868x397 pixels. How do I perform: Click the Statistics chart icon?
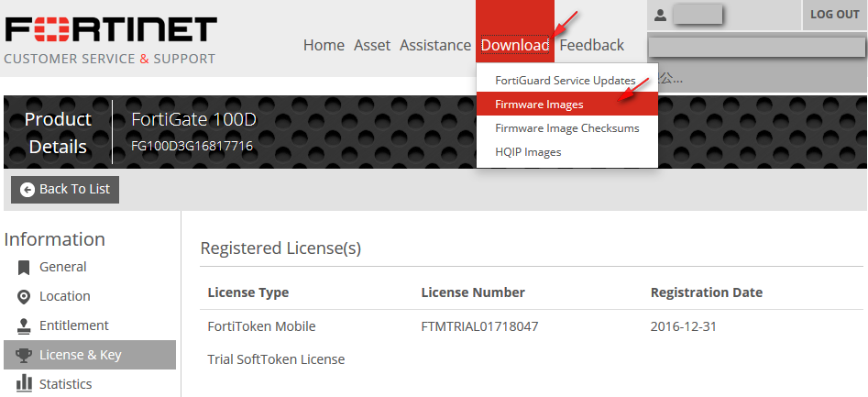point(24,385)
